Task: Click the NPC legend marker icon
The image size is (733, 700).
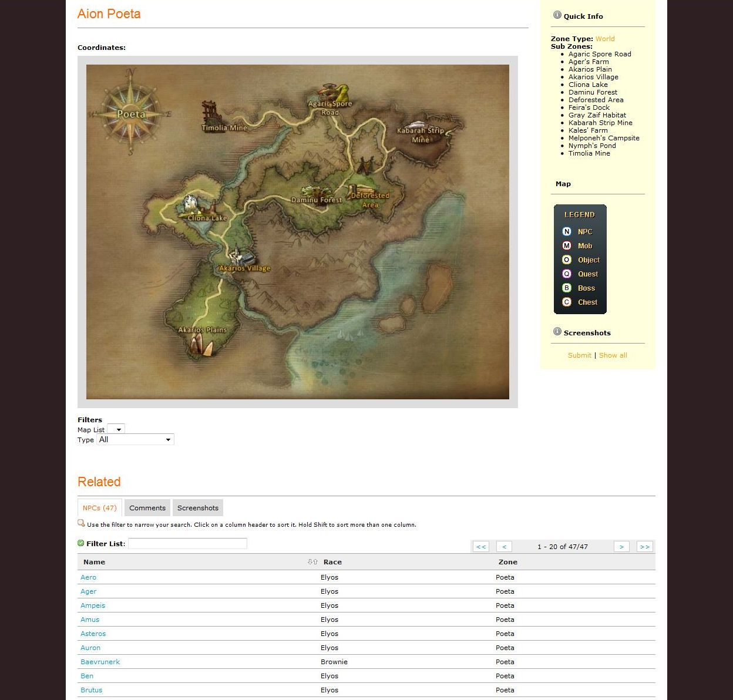Action: pos(567,231)
